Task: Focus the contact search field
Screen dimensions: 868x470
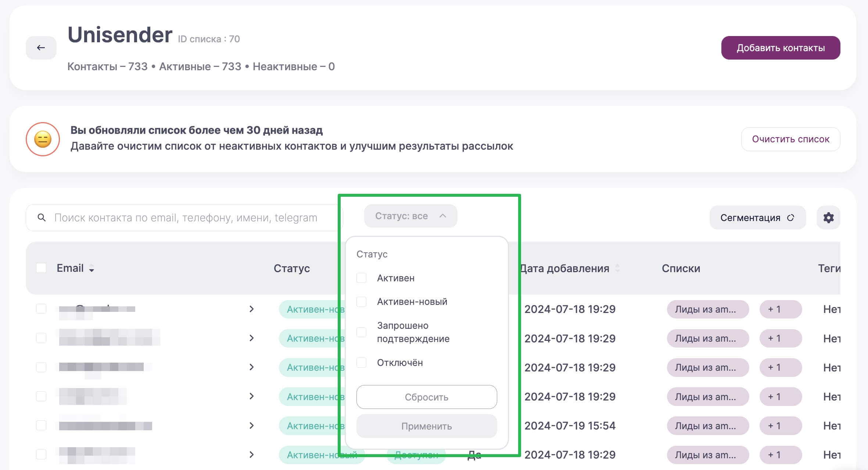Action: 184,218
